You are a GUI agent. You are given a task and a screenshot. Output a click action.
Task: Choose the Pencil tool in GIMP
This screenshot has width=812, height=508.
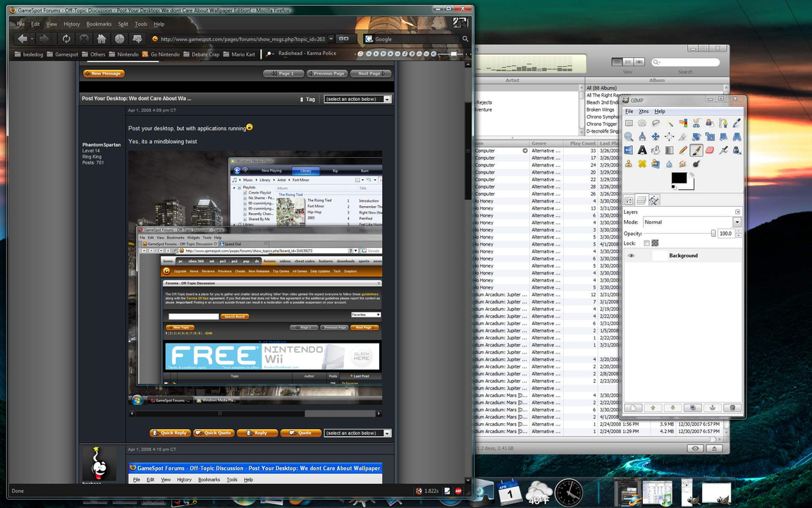(x=683, y=150)
